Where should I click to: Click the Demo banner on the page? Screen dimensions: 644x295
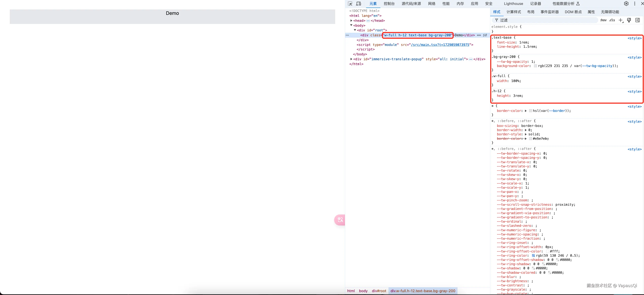[x=172, y=17]
